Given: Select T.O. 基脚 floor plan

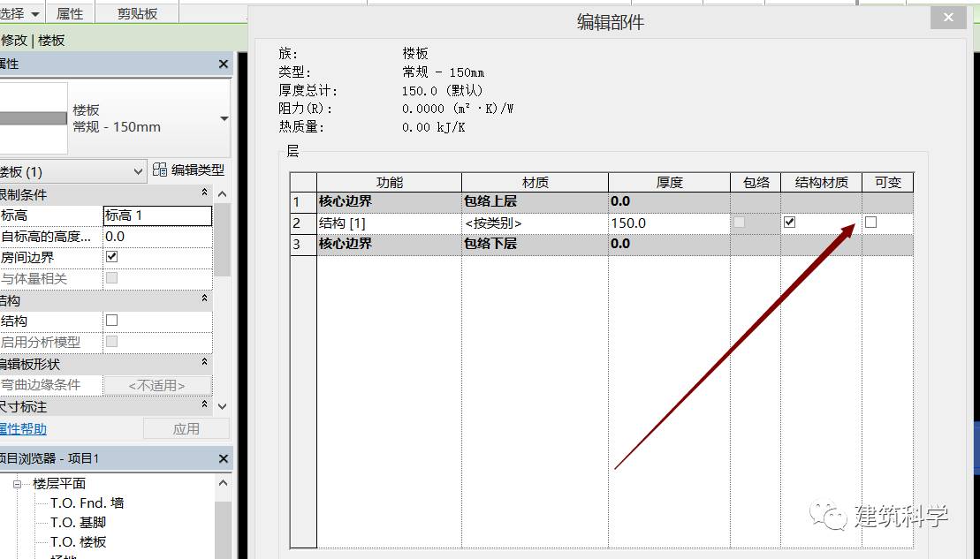Looking at the screenshot, I should (78, 522).
